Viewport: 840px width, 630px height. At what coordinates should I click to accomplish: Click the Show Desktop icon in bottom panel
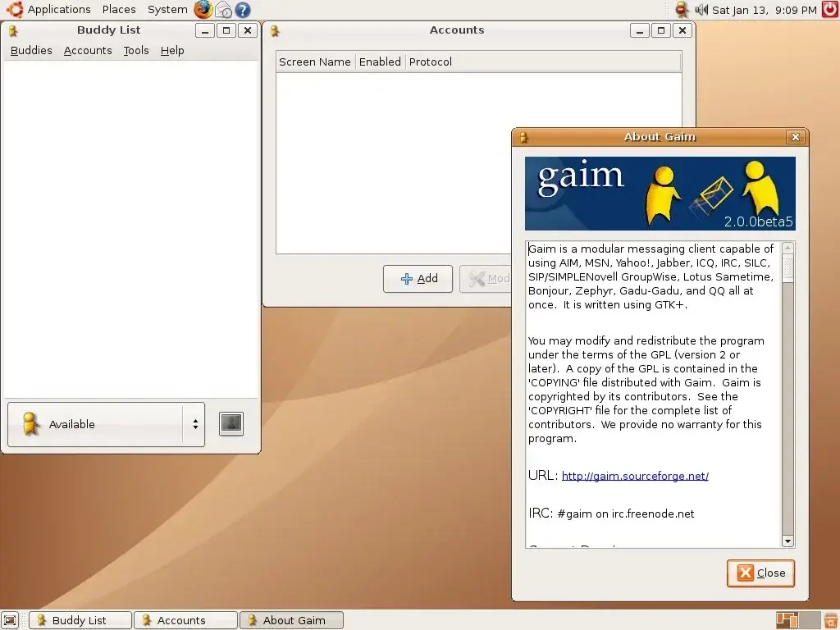(x=10, y=620)
